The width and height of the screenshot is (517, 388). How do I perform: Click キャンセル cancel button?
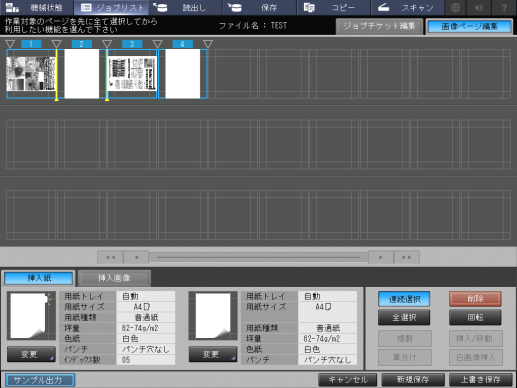click(x=348, y=380)
